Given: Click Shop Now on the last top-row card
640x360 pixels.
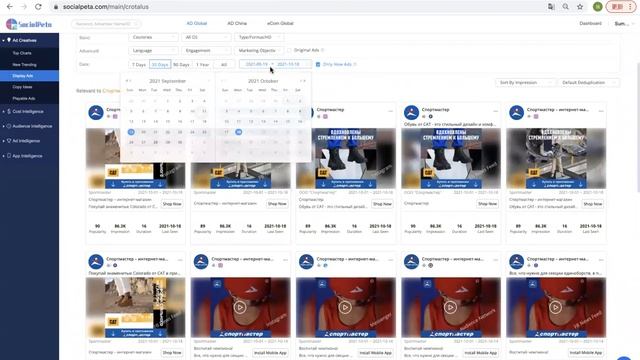Looking at the screenshot, I should click(x=593, y=203).
